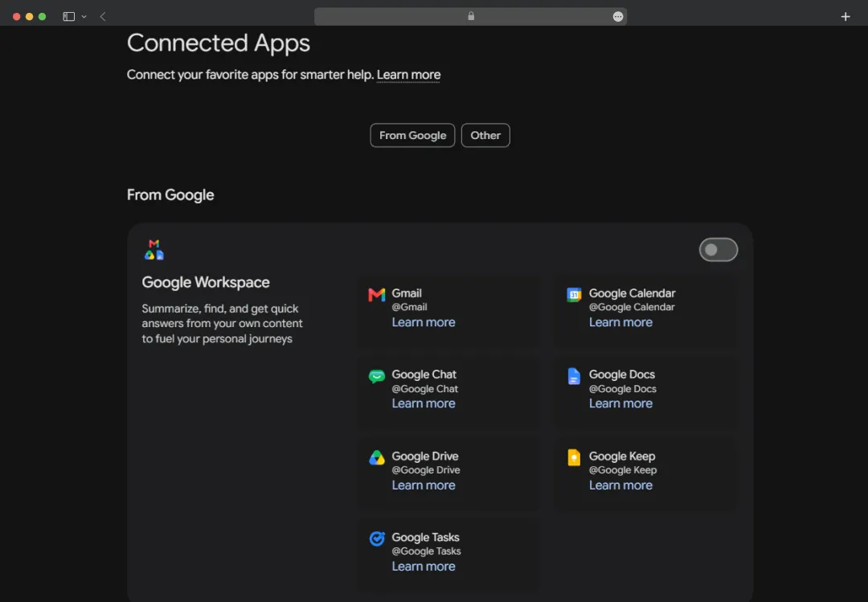Click the Google Tasks checkmark icon
This screenshot has width=868, height=602.
[x=376, y=539]
